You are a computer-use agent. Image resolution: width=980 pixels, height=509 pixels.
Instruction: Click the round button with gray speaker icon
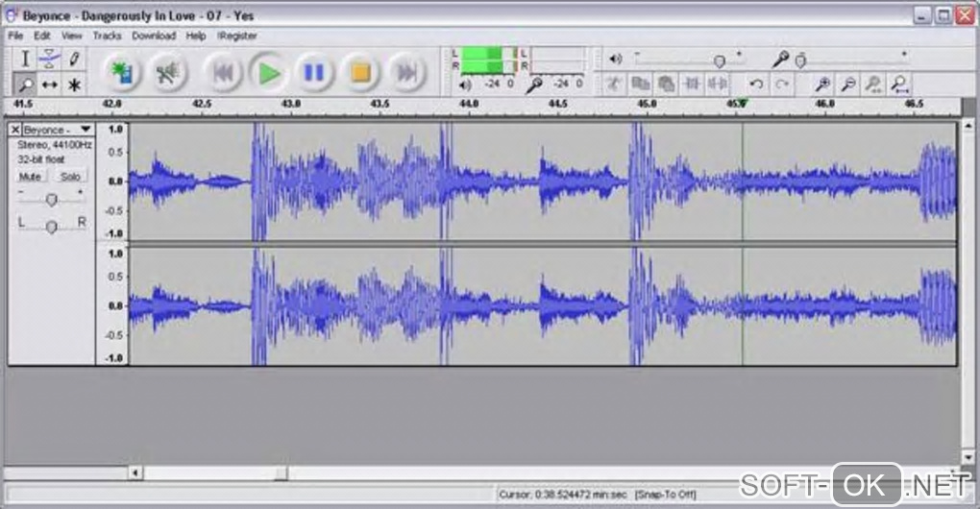(167, 73)
